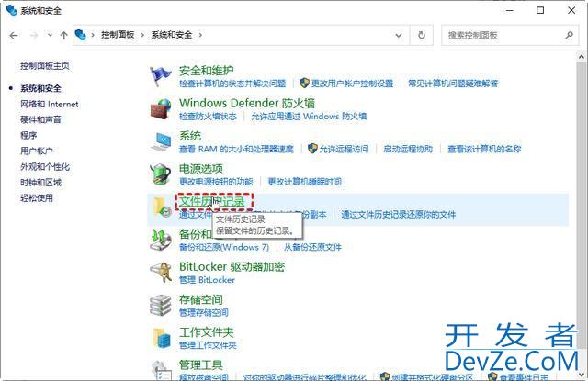This screenshot has width=588, height=381.
Task: Click the Work Folders icon
Action: click(x=162, y=338)
